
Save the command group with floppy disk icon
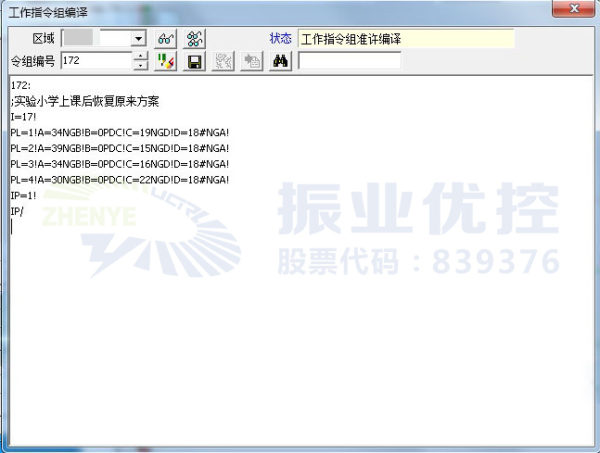click(196, 61)
